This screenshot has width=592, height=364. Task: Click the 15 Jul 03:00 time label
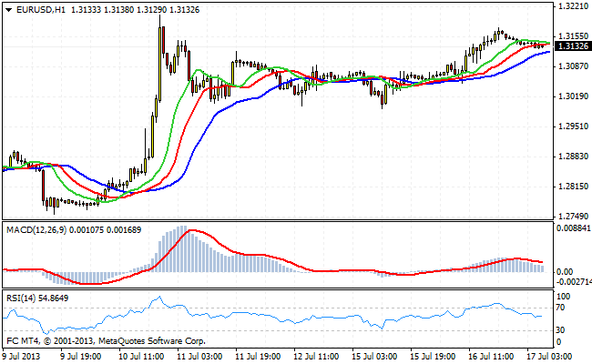click(374, 357)
